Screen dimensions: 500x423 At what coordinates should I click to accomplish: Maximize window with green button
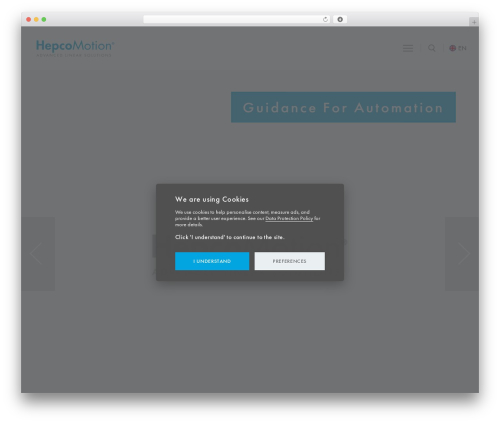tap(44, 19)
